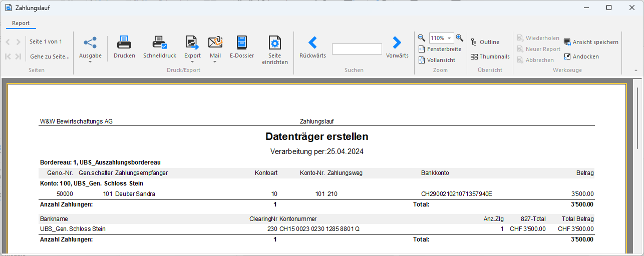Viewport: 644px width, 256px height.
Task: Click ClearingNr value '230'
Action: pos(272,229)
